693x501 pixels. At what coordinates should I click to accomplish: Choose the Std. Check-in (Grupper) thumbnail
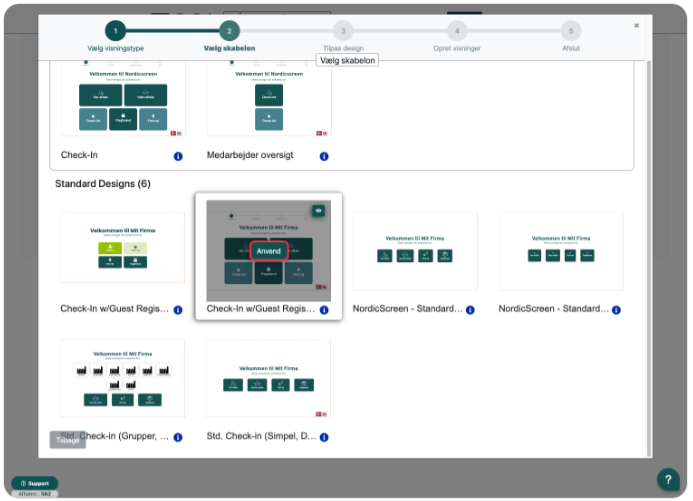[123, 378]
